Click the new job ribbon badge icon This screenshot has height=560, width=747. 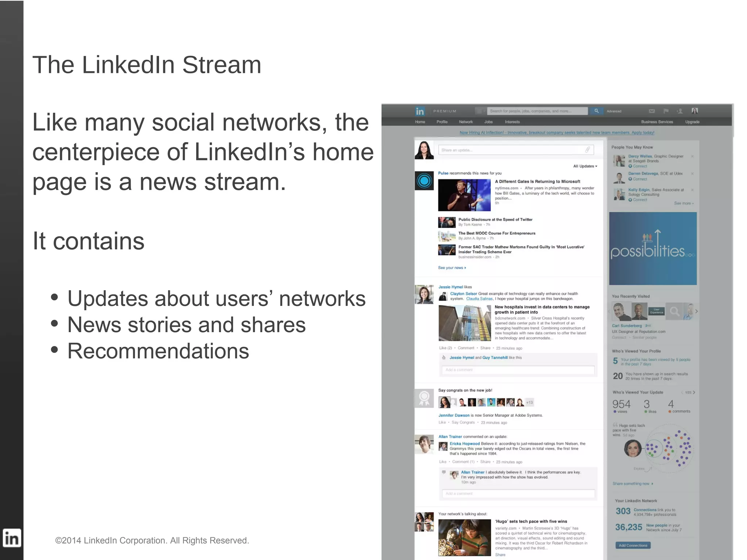424,398
